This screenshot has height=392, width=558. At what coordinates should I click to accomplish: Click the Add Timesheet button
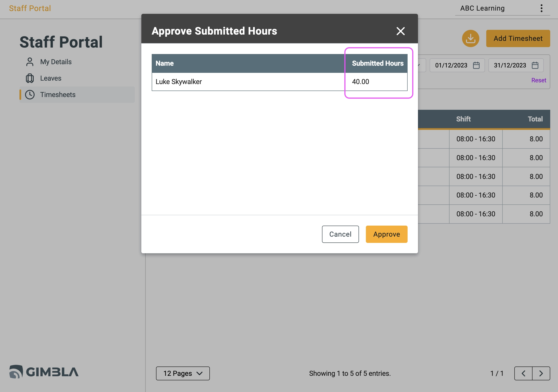click(518, 39)
